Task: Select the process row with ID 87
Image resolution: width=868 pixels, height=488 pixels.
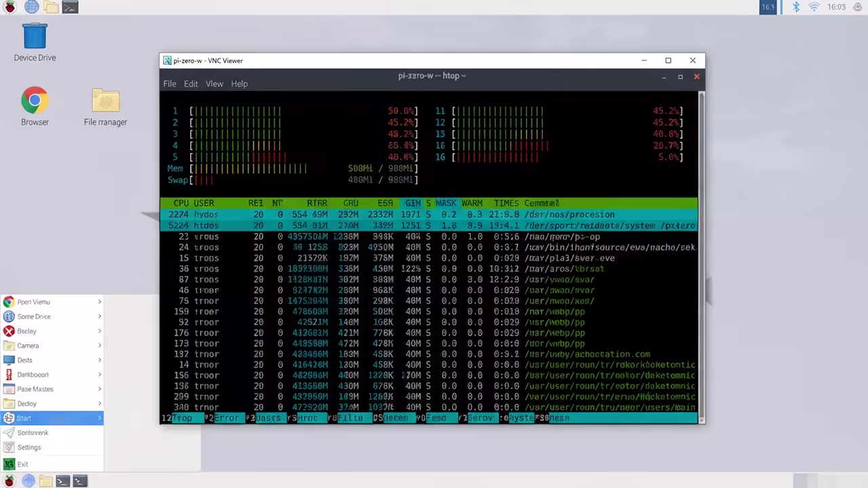Action: point(429,279)
